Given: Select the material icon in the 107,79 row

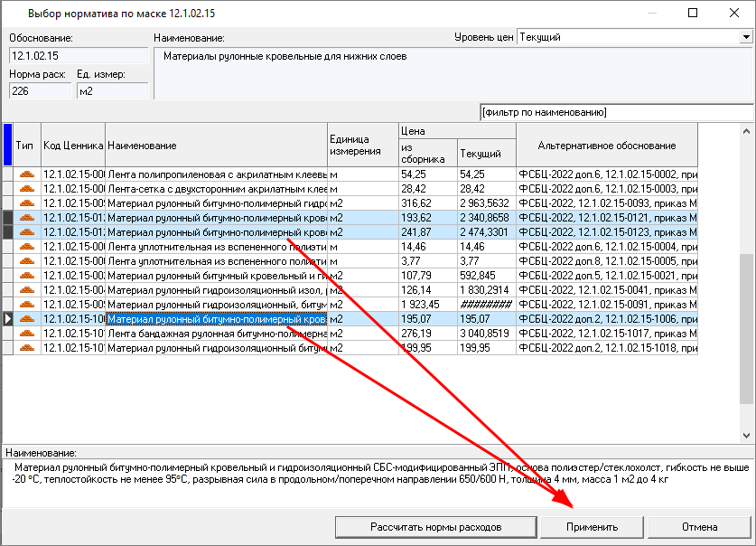Looking at the screenshot, I should (27, 276).
